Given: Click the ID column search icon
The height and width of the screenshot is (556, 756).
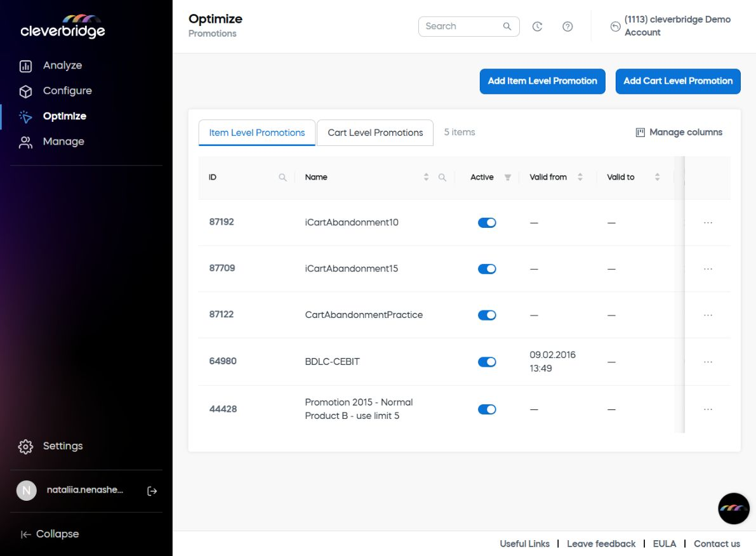Looking at the screenshot, I should (282, 178).
